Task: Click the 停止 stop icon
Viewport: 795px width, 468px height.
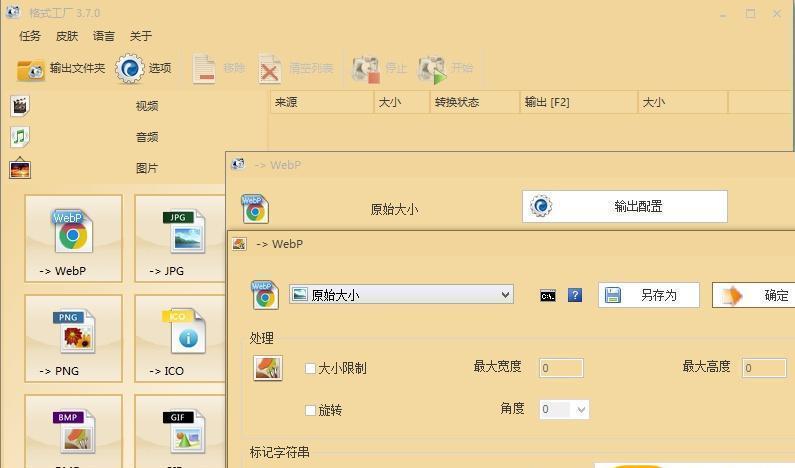Action: [x=366, y=69]
